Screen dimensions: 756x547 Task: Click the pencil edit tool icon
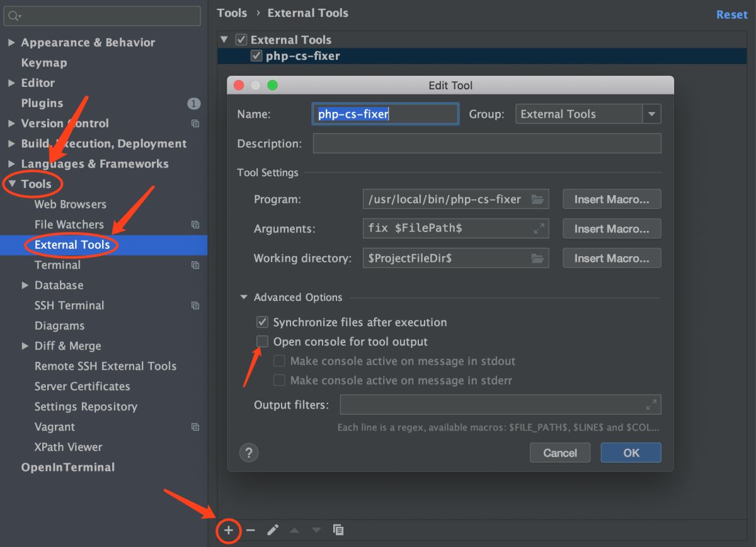(x=272, y=530)
